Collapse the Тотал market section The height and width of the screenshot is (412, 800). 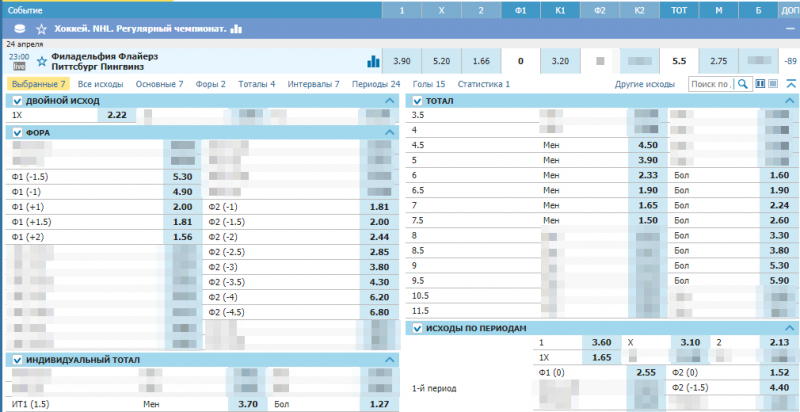click(790, 101)
